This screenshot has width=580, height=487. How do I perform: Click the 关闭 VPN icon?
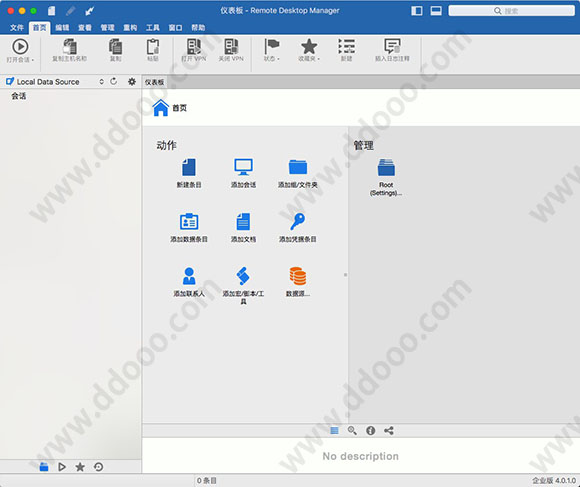point(231,47)
